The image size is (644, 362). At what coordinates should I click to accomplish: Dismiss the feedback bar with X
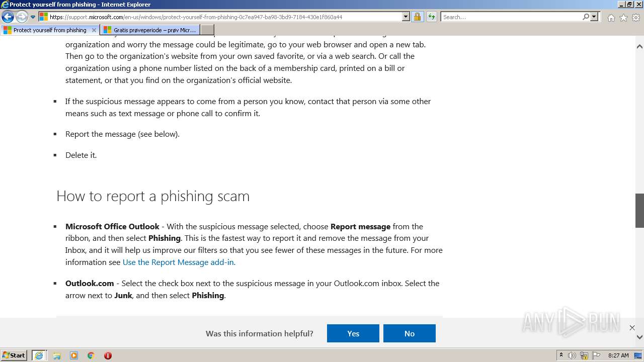point(632,328)
